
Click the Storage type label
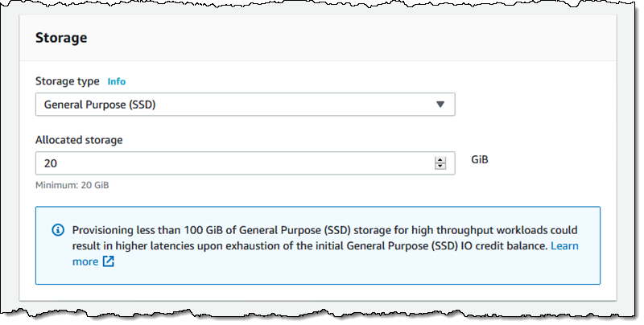tap(68, 81)
